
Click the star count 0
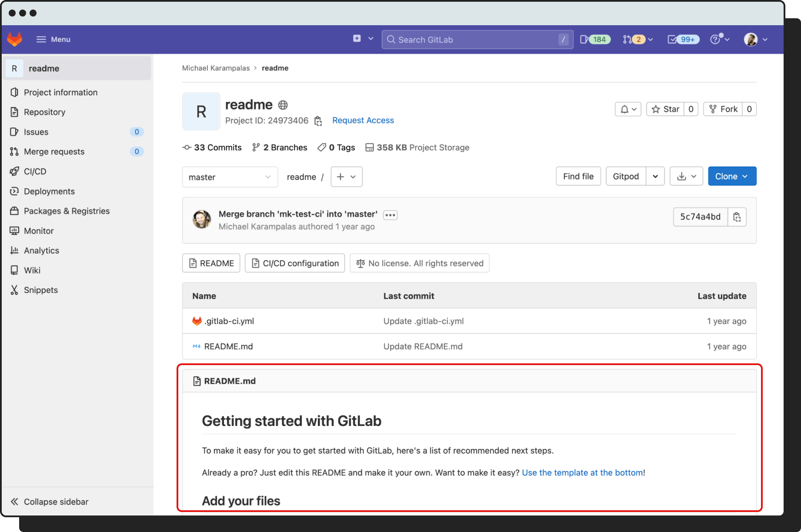point(691,109)
